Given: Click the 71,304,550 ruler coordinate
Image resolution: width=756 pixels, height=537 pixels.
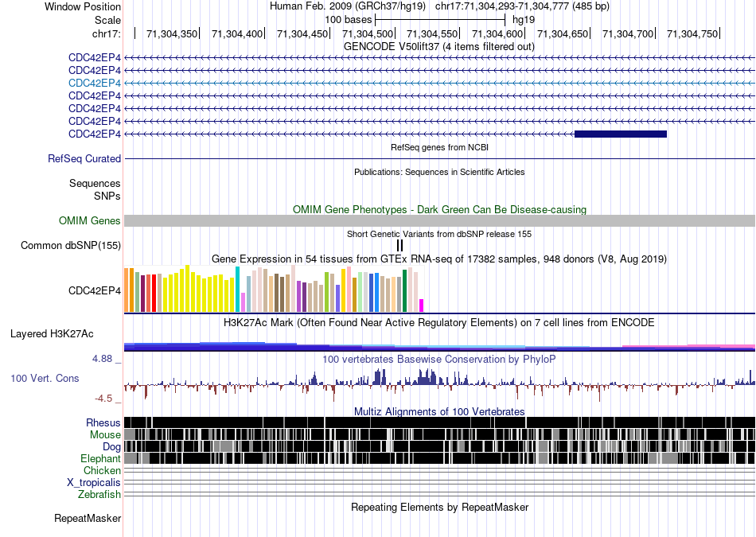Looking at the screenshot, I should 432,33.
